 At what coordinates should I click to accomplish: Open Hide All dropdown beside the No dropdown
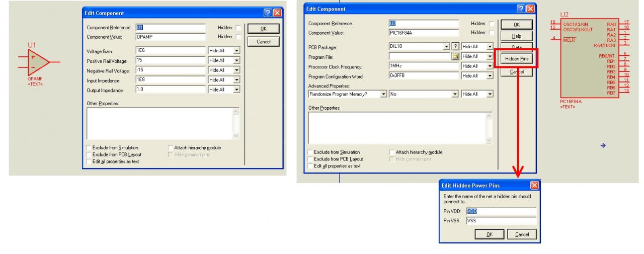click(x=490, y=94)
